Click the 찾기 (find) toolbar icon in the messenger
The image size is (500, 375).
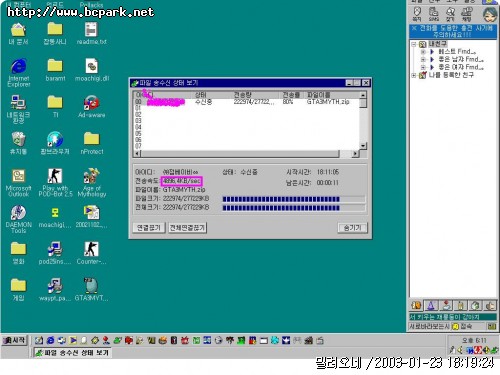point(450,14)
